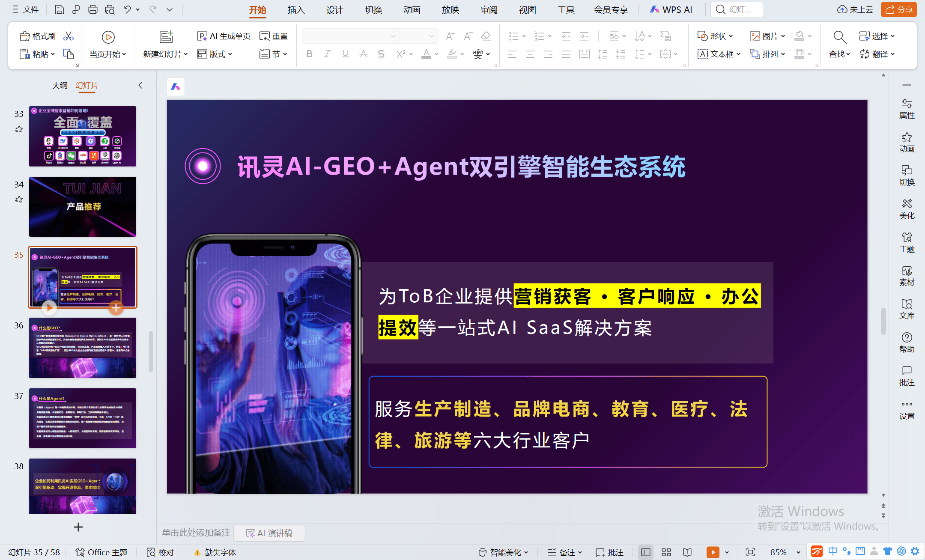The image size is (925, 560).
Task: Toggle bold formatting button
Action: pos(310,54)
